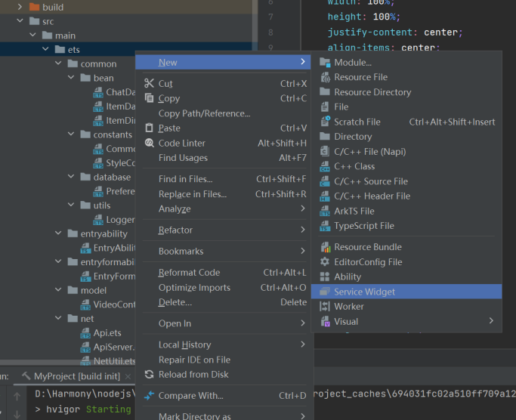The width and height of the screenshot is (516, 420).
Task: Collapse the database folder
Action: click(71, 177)
